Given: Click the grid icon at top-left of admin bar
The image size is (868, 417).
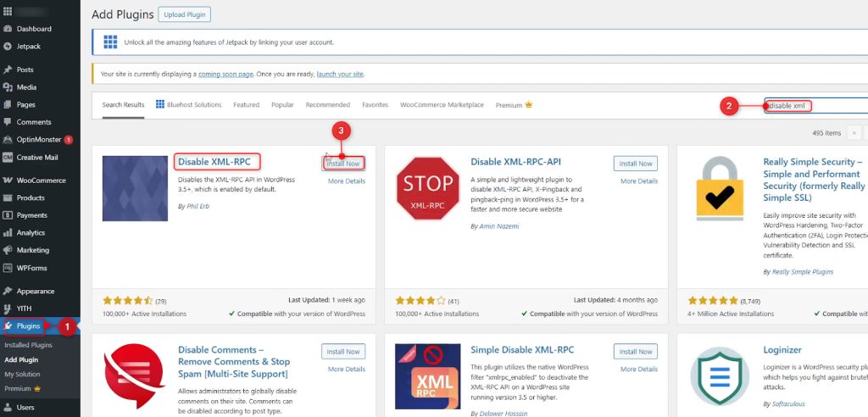Looking at the screenshot, I should [7, 11].
